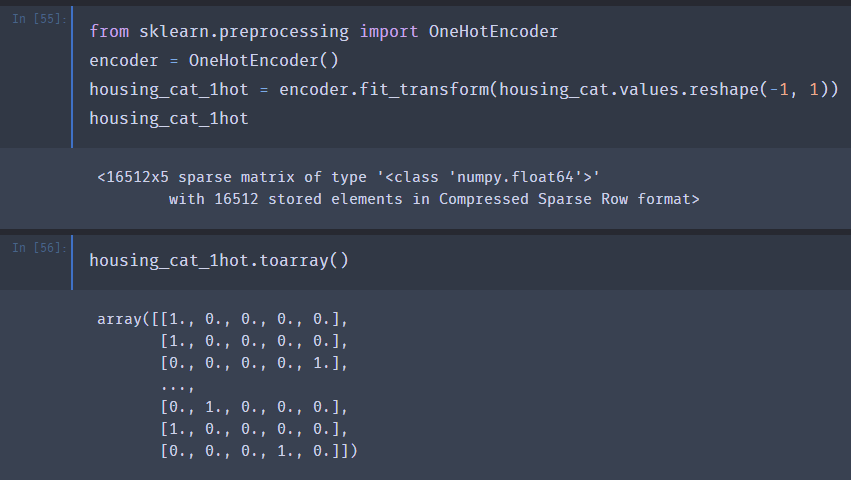This screenshot has width=851, height=480.
Task: Click the encoder = OneHotEncoder() code line
Action: click(x=214, y=60)
